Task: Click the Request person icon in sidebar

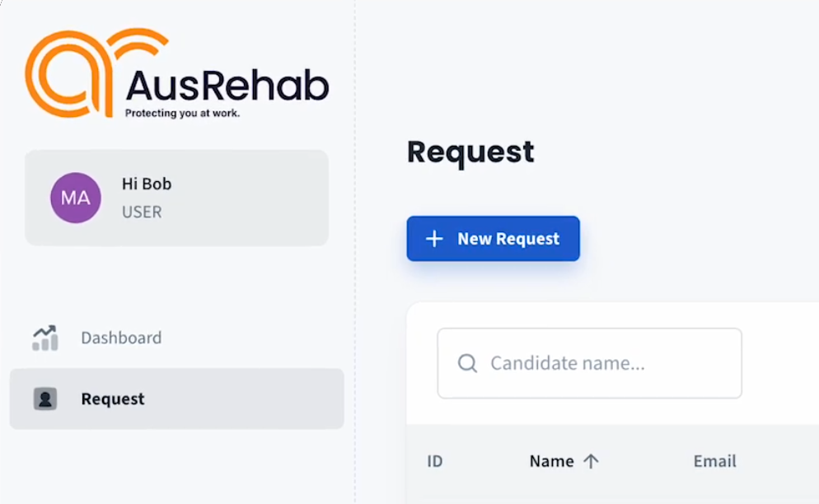Action: point(45,399)
